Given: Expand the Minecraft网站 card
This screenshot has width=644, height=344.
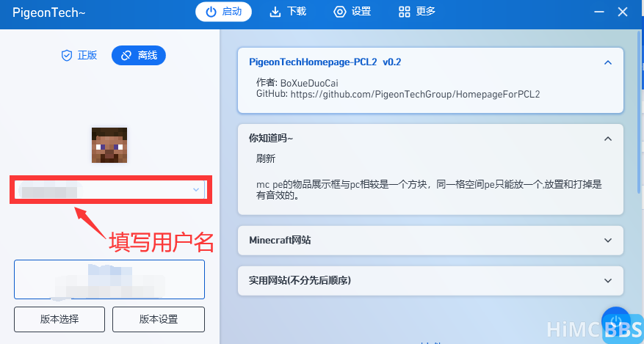Looking at the screenshot, I should 608,241.
